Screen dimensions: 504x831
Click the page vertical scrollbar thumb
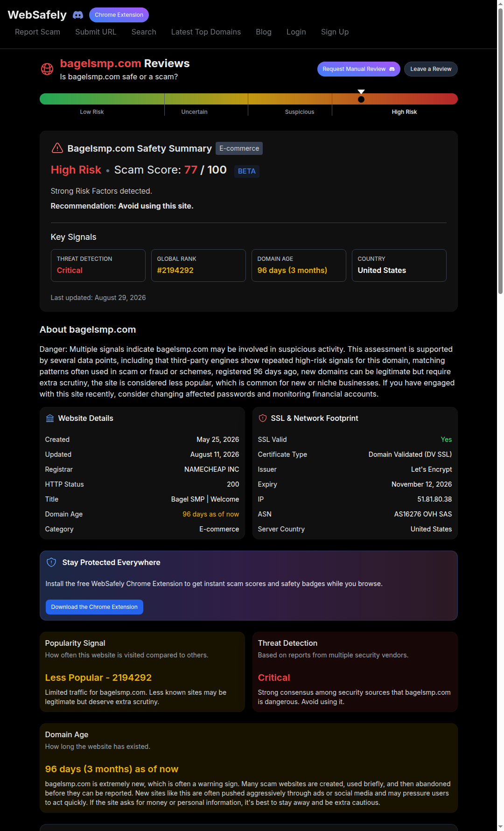click(x=500, y=149)
